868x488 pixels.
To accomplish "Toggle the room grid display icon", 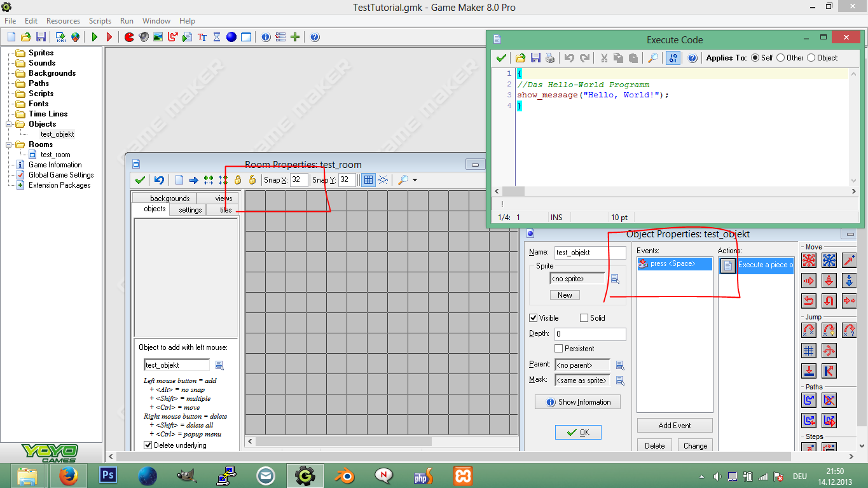I will [368, 180].
